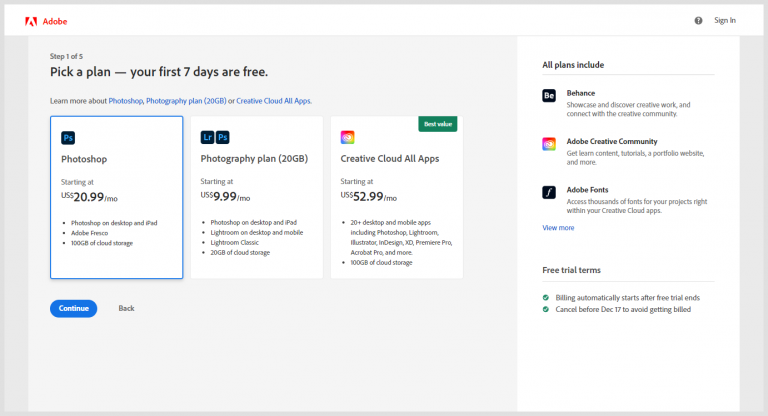
Task: Click the Adobe logo icon
Action: [31, 21]
